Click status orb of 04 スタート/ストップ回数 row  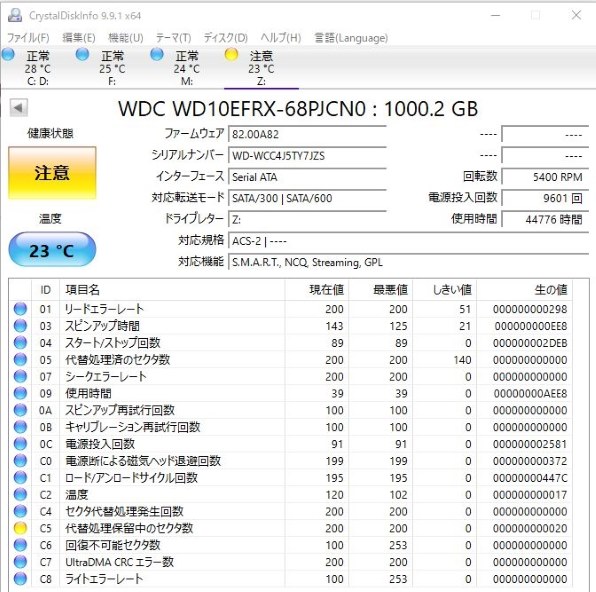[x=20, y=343]
